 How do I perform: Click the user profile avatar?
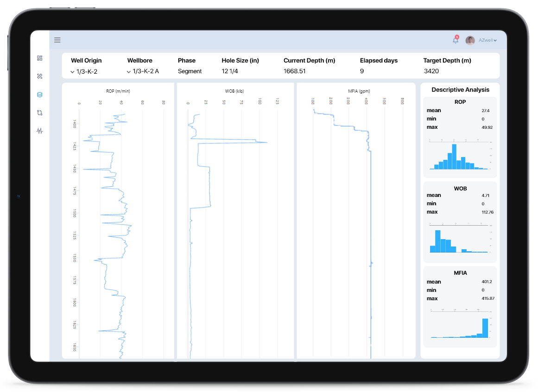tap(470, 40)
